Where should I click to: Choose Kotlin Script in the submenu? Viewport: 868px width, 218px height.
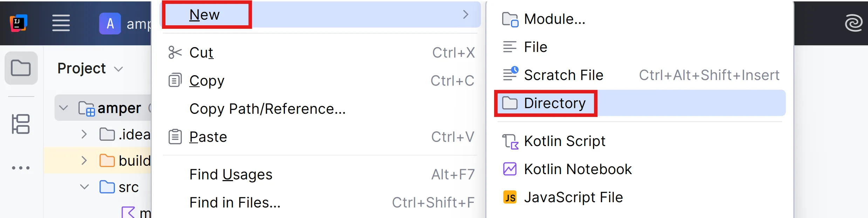point(564,141)
